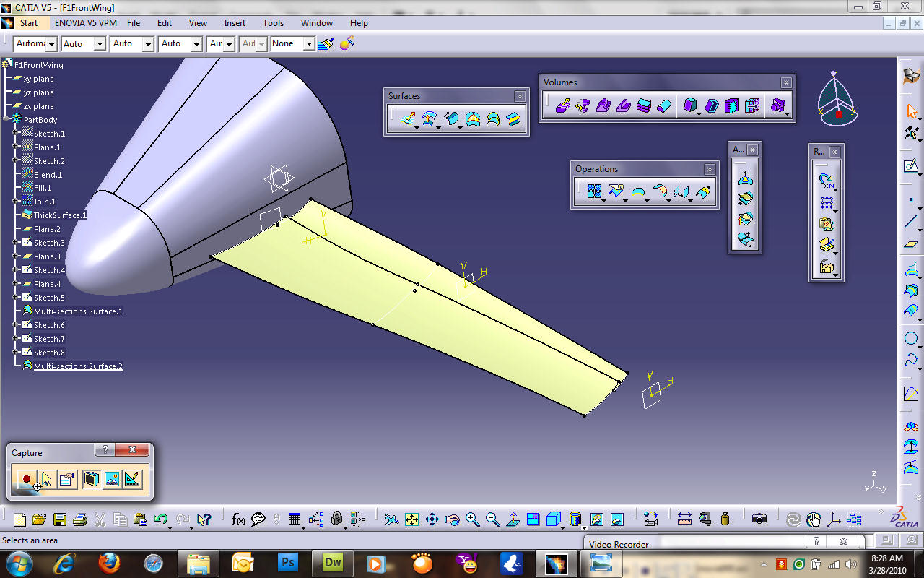The image size is (924, 578).
Task: Save the current part
Action: click(x=60, y=519)
